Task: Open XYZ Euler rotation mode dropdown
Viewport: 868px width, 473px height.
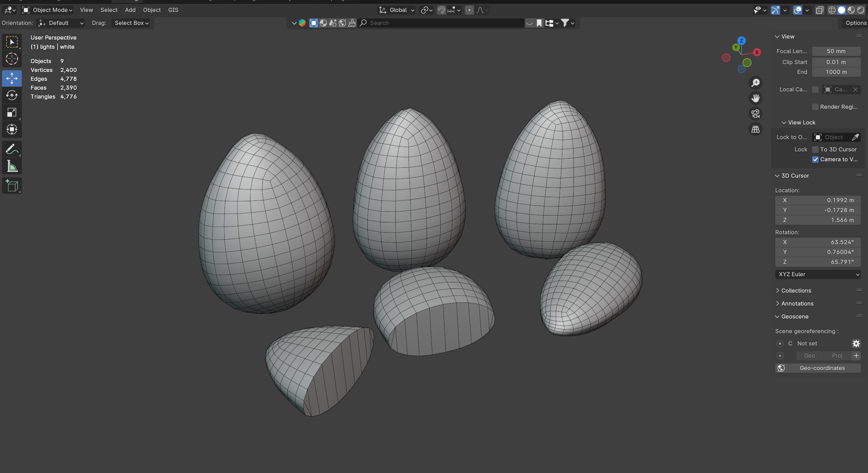Action: point(818,274)
